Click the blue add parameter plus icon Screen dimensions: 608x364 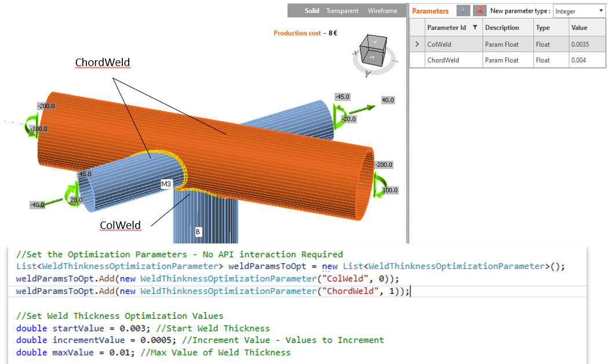pos(463,10)
